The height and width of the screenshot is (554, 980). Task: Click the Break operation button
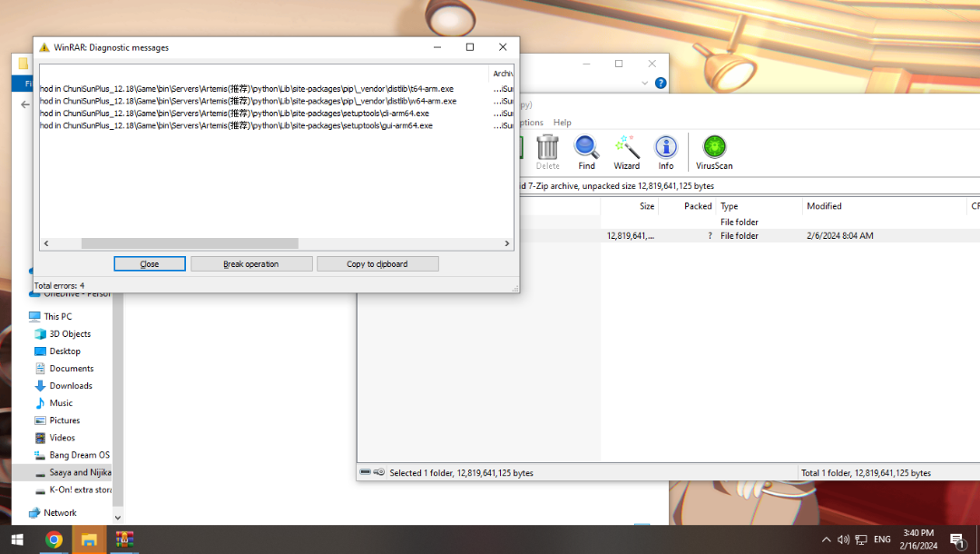[x=250, y=264]
